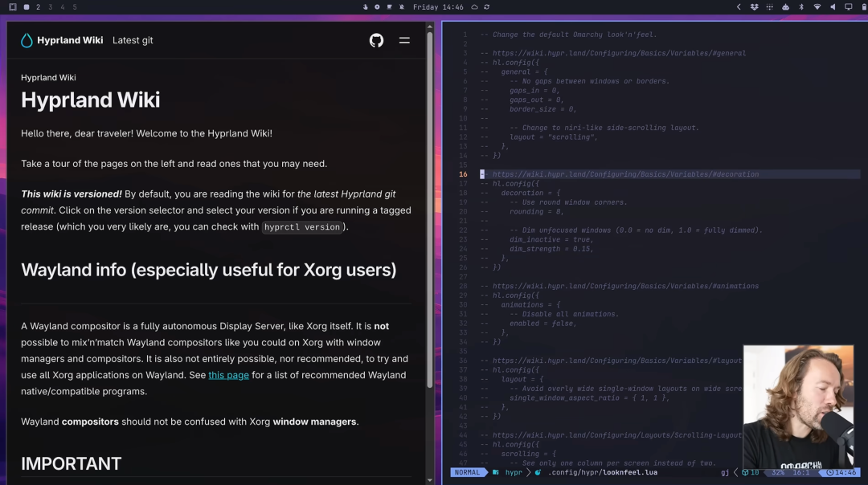Click the IMPORTANT heading

[x=71, y=464]
